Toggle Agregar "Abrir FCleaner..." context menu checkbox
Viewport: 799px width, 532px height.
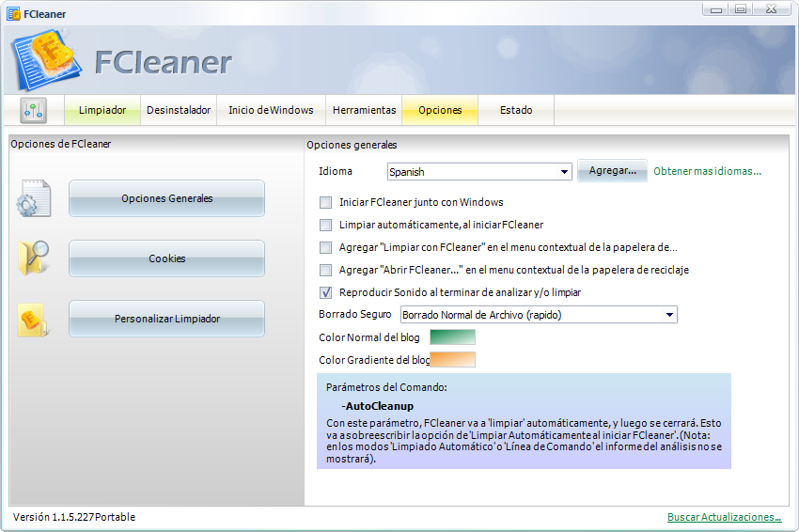(325, 270)
